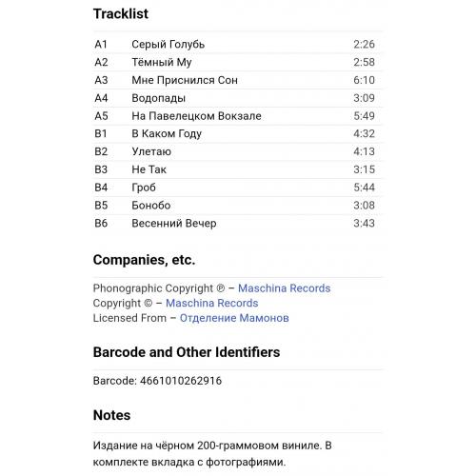Screen dimensions: 476x476
Task: Click the barcode number 4661010262916
Action: coord(181,381)
